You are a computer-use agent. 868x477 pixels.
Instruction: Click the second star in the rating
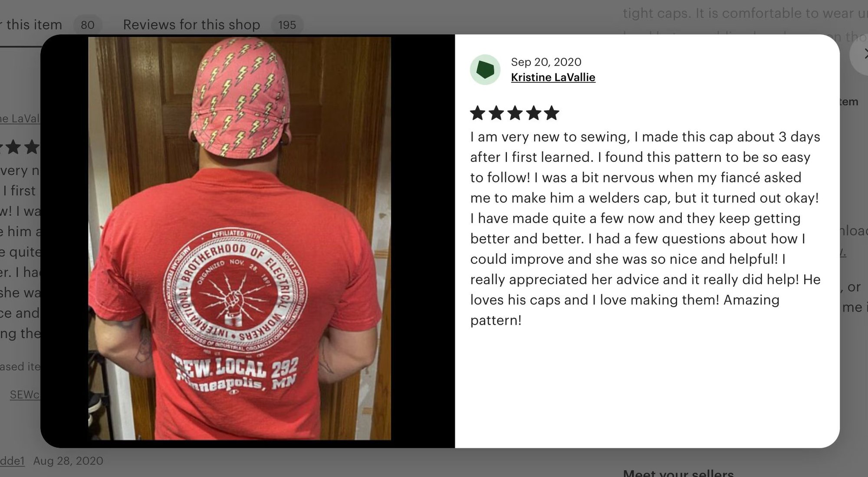(496, 113)
